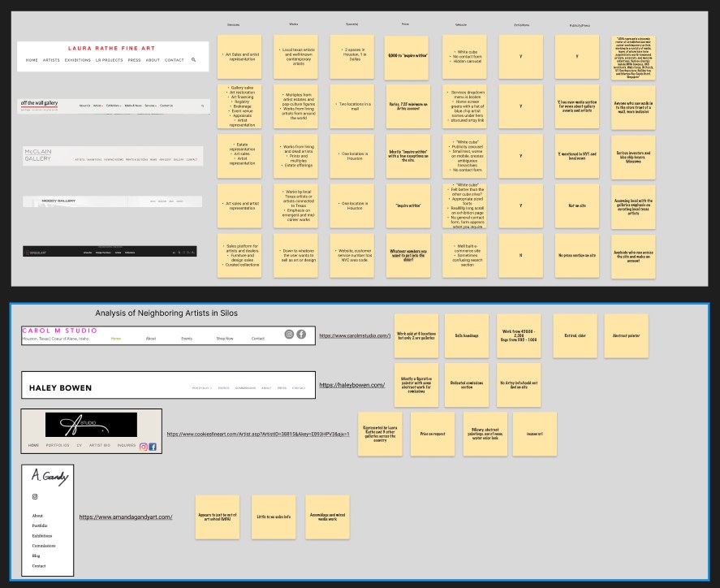Select the 'Represented by Laura Rathe' sticky note
Screen dimensions: 720x588
point(380,435)
